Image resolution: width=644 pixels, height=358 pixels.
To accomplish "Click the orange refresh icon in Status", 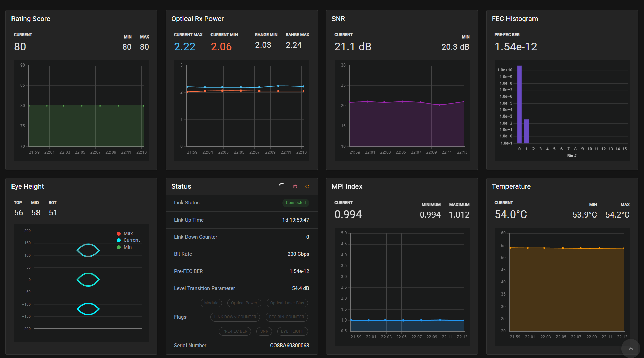I will [x=307, y=186].
